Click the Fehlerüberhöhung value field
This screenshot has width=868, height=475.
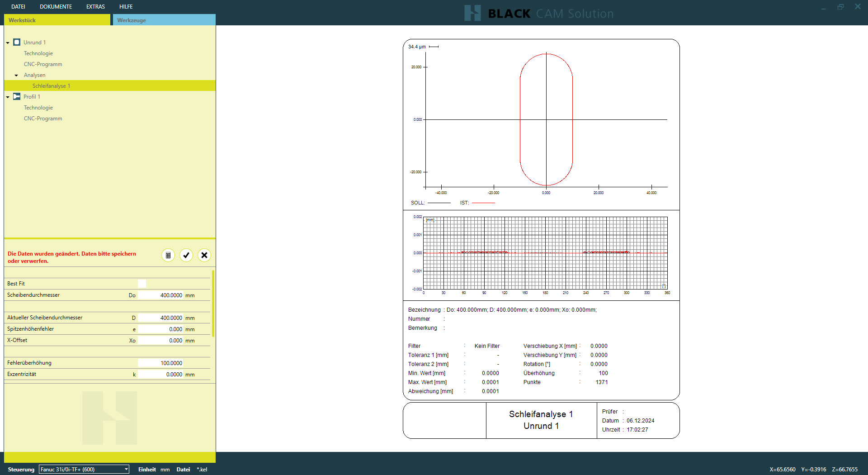click(x=160, y=363)
